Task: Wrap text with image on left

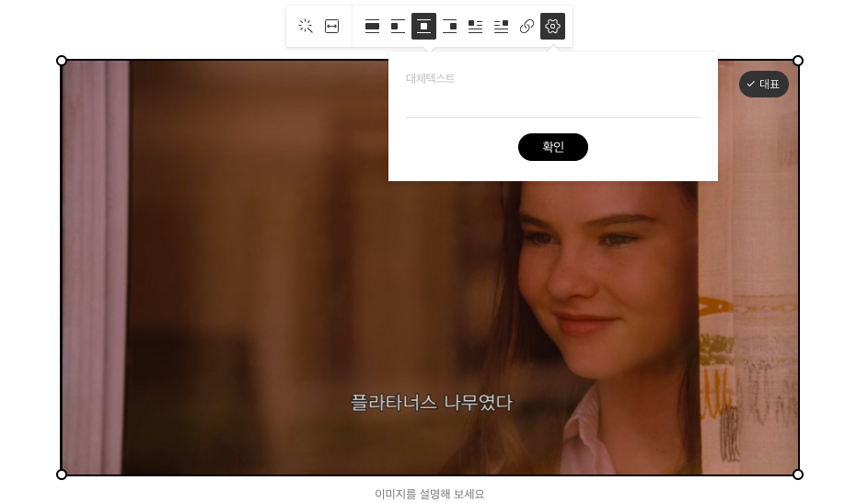Action: 475,26
